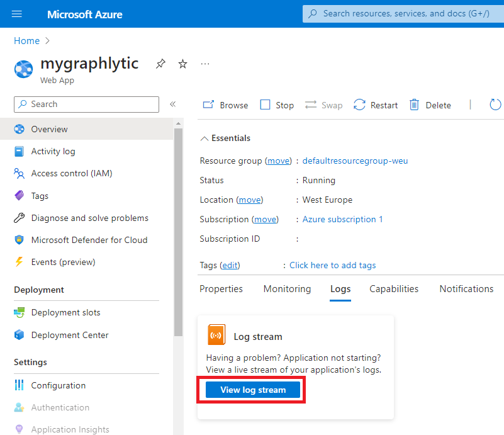Open Activity log in sidebar
Image resolution: width=504 pixels, height=435 pixels.
pyautogui.click(x=53, y=151)
